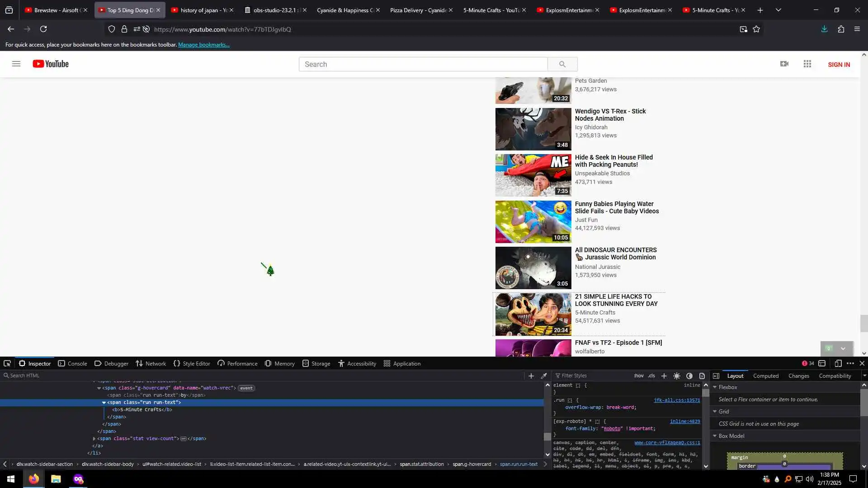Add a new CSS rule
868x488 pixels.
pos(664,375)
